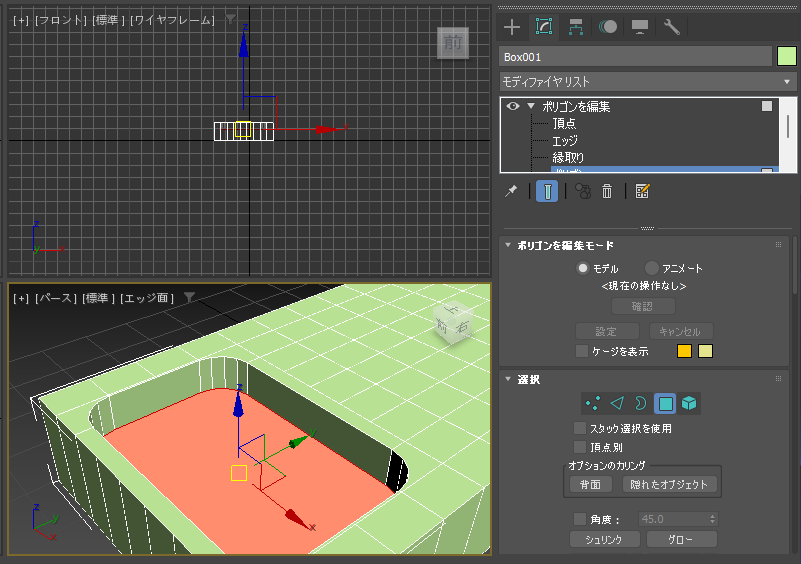The height and width of the screenshot is (564, 801).
Task: Click the 45.0 angle value field
Action: [672, 519]
